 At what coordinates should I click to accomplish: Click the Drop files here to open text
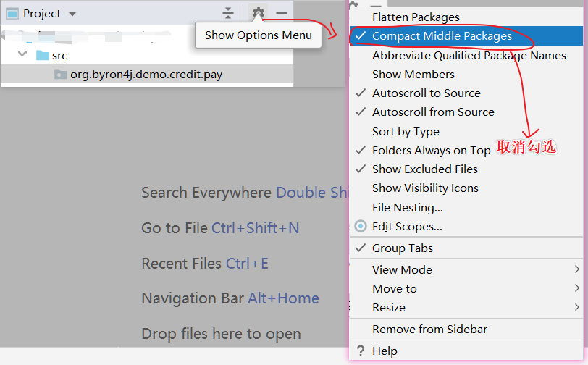tap(222, 333)
